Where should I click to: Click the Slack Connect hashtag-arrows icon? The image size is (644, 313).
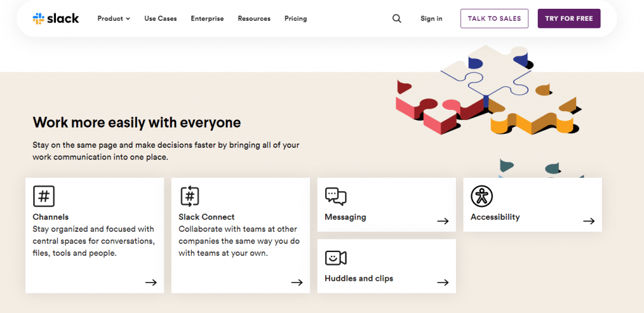pyautogui.click(x=190, y=196)
